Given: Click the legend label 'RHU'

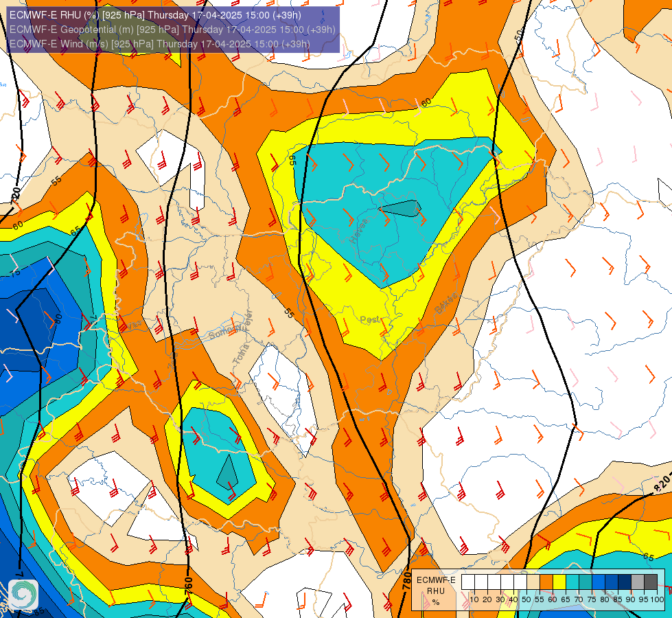Looking at the screenshot, I should 436,591.
